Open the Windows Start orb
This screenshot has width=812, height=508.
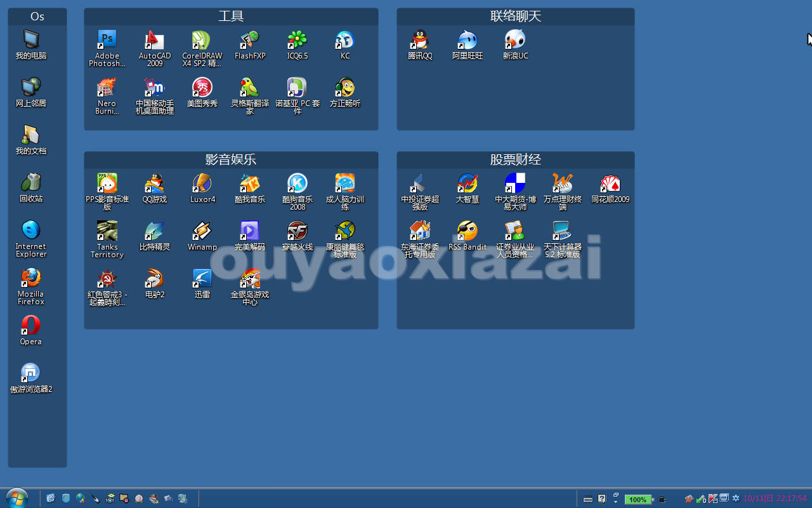(16, 498)
